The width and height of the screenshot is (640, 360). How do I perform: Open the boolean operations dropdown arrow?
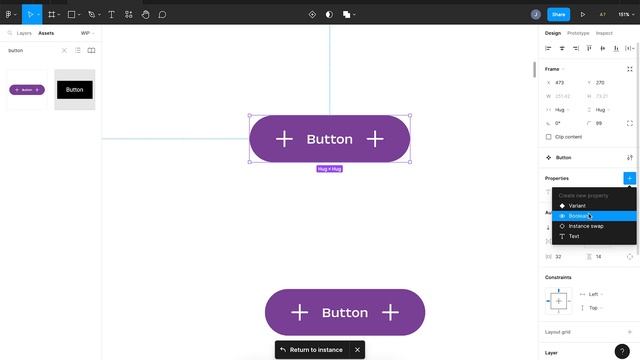click(x=354, y=15)
